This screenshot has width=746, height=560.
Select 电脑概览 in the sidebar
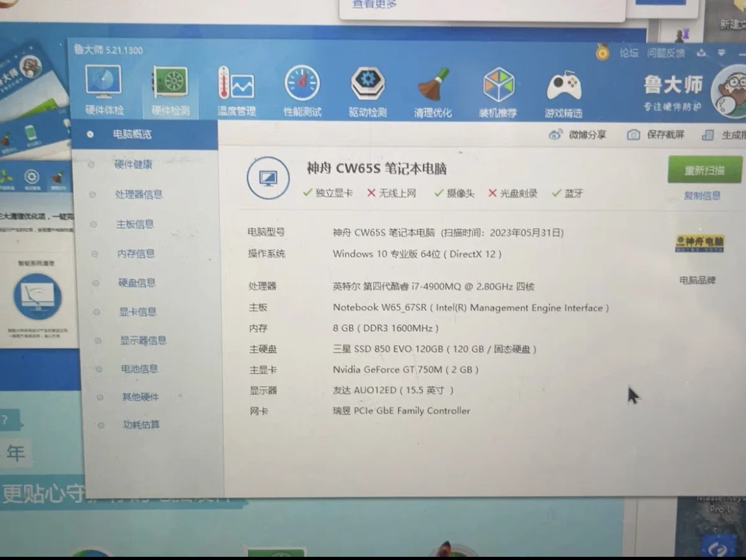click(145, 134)
